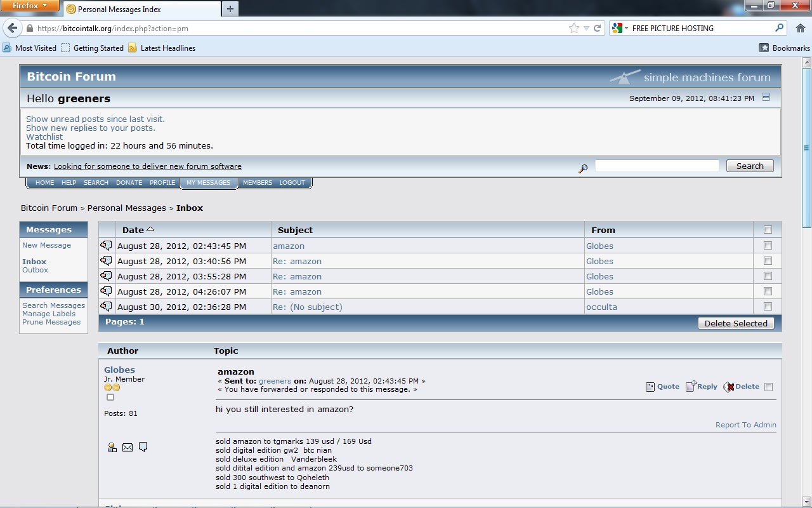Open the address bar history dropdown arrow

(x=586, y=29)
